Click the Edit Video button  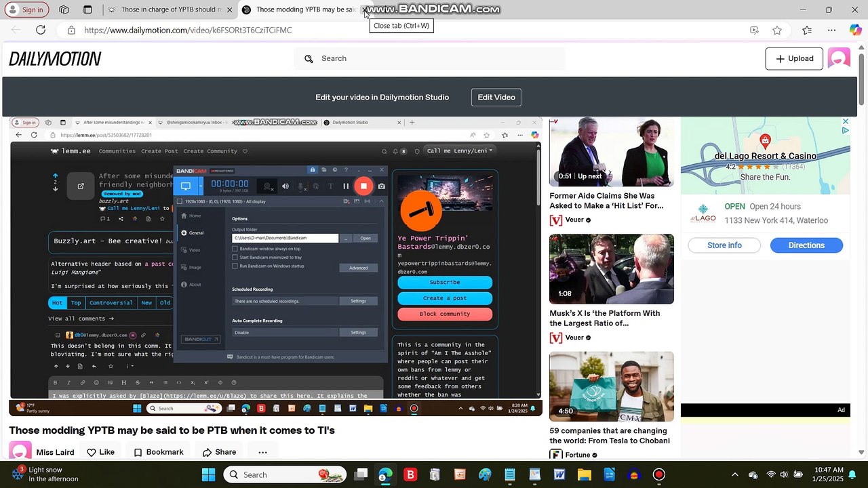[x=496, y=97]
